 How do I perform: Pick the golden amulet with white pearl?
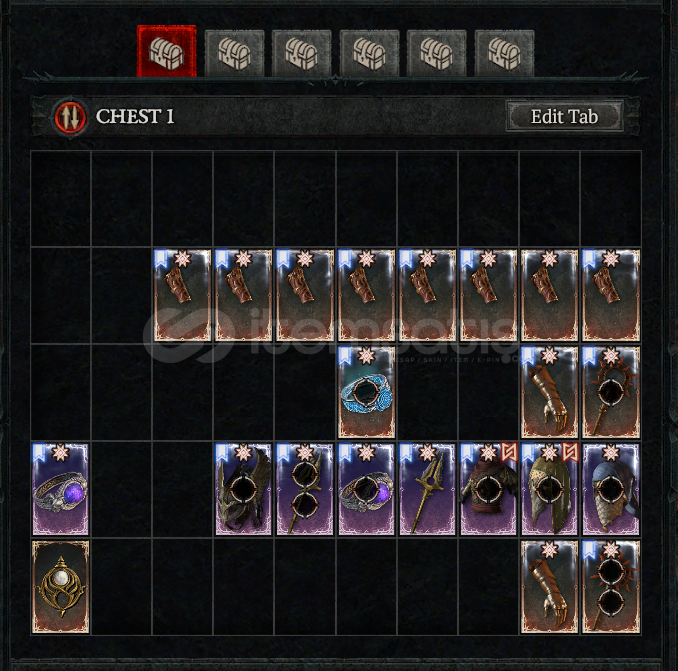click(61, 586)
